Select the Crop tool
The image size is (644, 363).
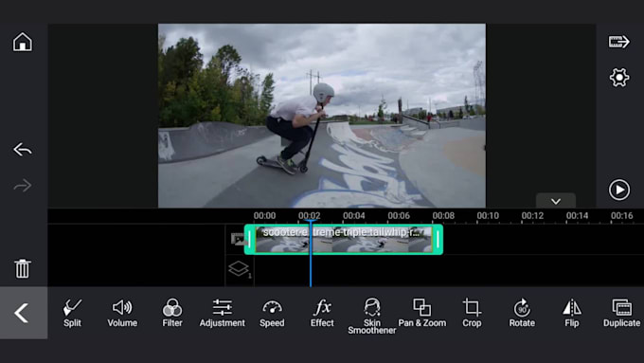tap(472, 313)
